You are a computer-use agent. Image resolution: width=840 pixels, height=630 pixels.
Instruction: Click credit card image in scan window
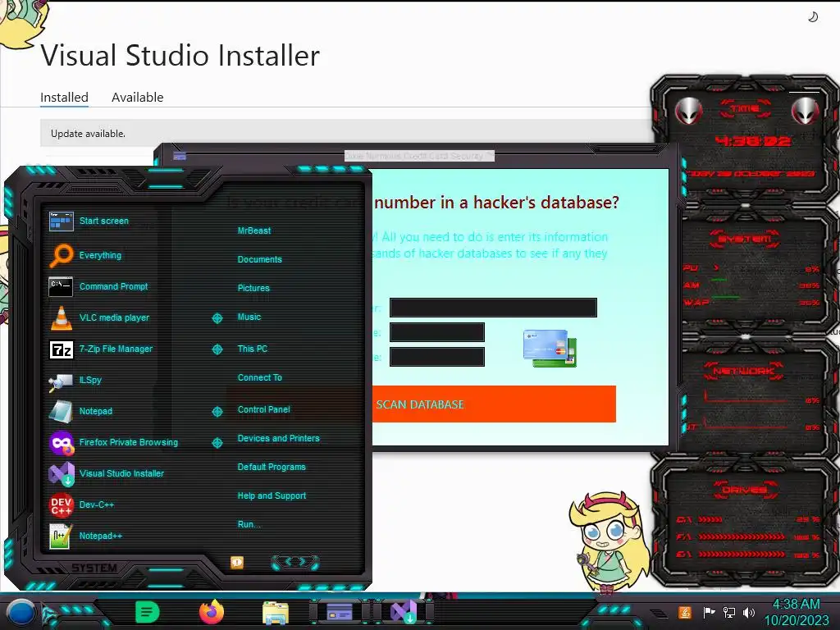[x=550, y=348]
